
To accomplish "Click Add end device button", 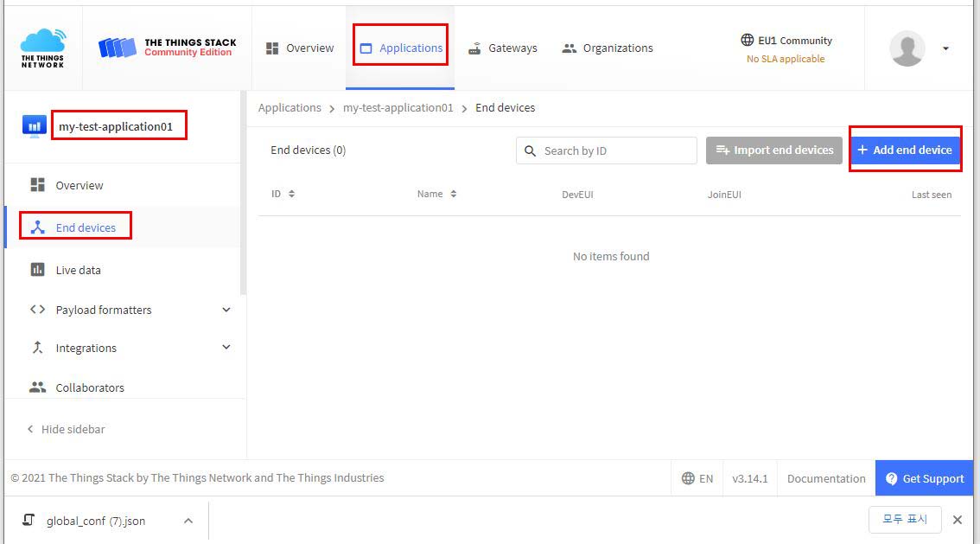I will point(904,150).
